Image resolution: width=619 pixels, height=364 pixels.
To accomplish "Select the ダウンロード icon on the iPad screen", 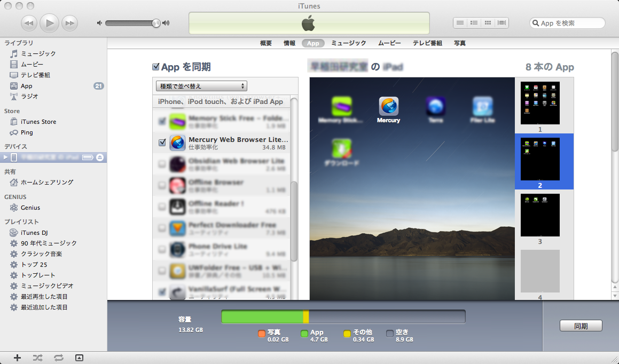I will (341, 148).
